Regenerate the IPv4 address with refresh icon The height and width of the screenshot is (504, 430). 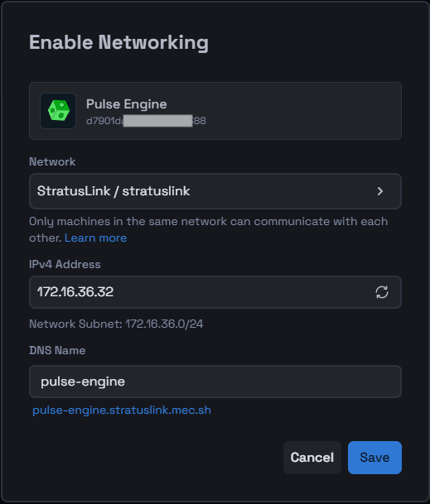(x=382, y=292)
